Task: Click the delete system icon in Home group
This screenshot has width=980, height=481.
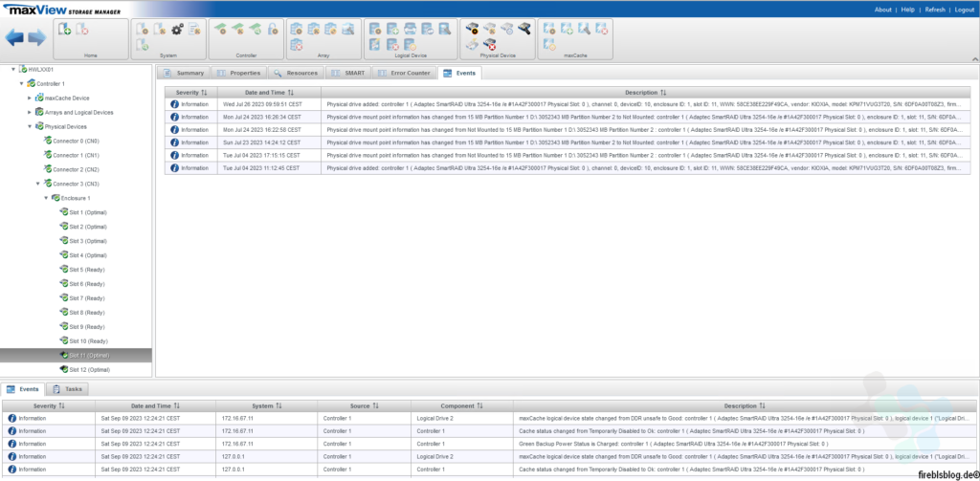Action: [x=82, y=29]
